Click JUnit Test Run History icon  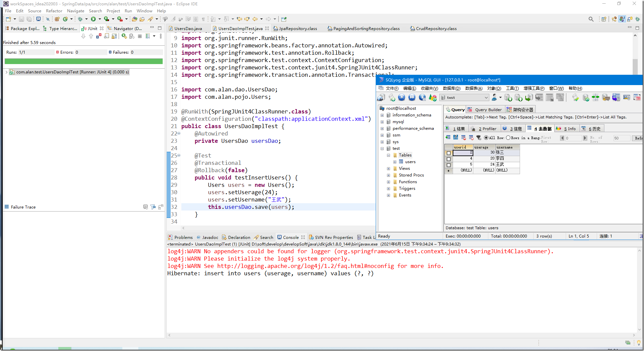point(148,36)
